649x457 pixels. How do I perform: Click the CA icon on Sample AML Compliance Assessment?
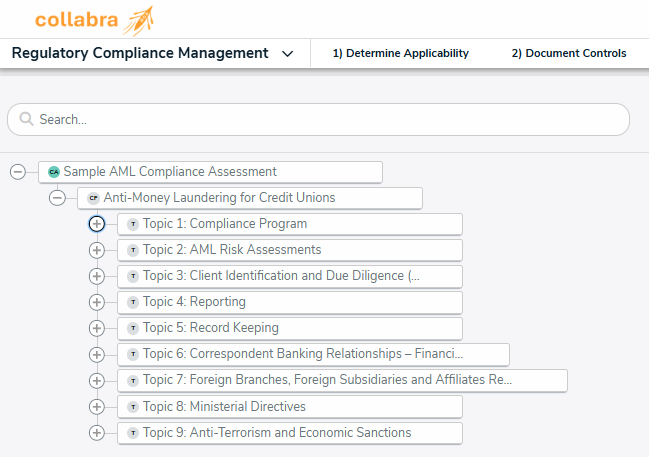tap(54, 172)
